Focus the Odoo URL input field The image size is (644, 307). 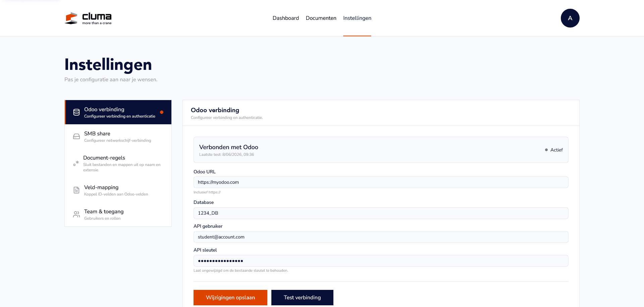tap(381, 182)
